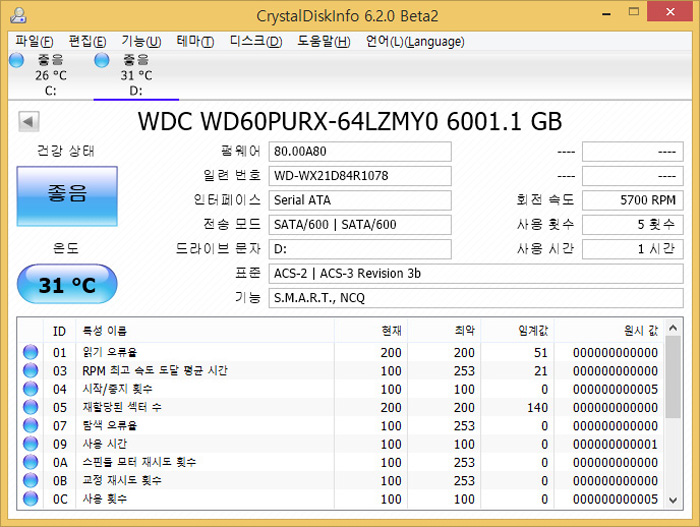700x527 pixels.
Task: Click status orb for attribute 03
Action: click(31, 370)
